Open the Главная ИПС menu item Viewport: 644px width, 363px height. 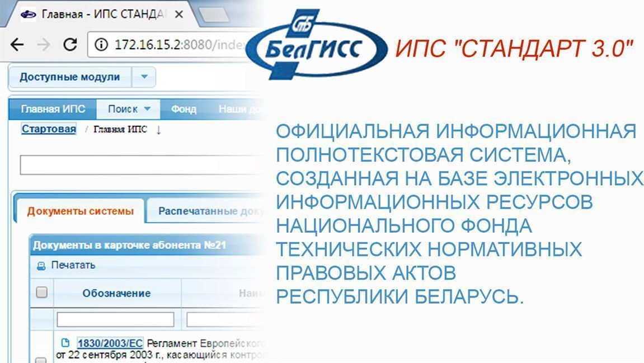coord(53,109)
